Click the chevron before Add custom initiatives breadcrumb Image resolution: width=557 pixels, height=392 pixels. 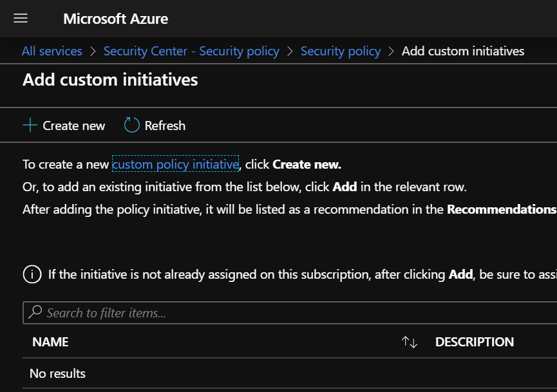click(x=392, y=51)
